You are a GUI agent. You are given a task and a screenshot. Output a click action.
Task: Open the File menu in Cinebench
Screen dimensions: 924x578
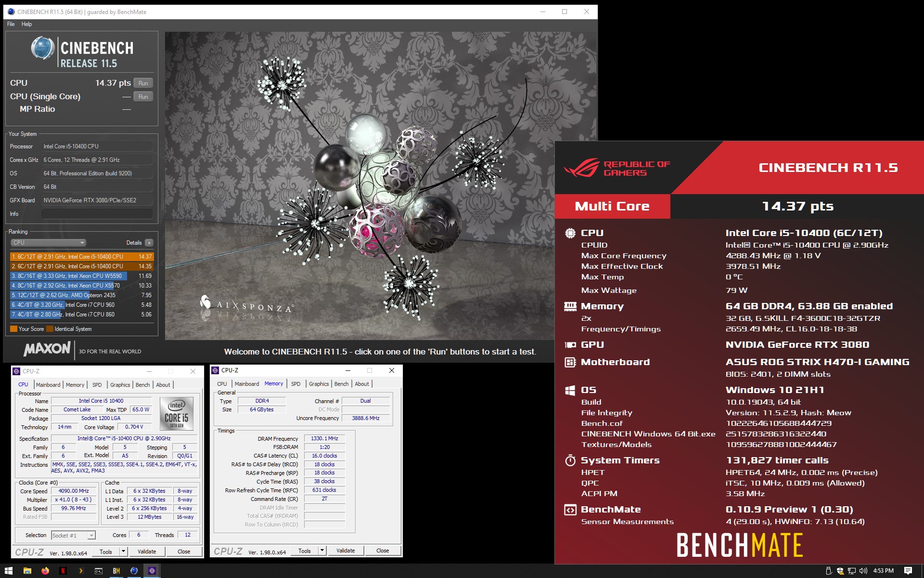pos(11,24)
